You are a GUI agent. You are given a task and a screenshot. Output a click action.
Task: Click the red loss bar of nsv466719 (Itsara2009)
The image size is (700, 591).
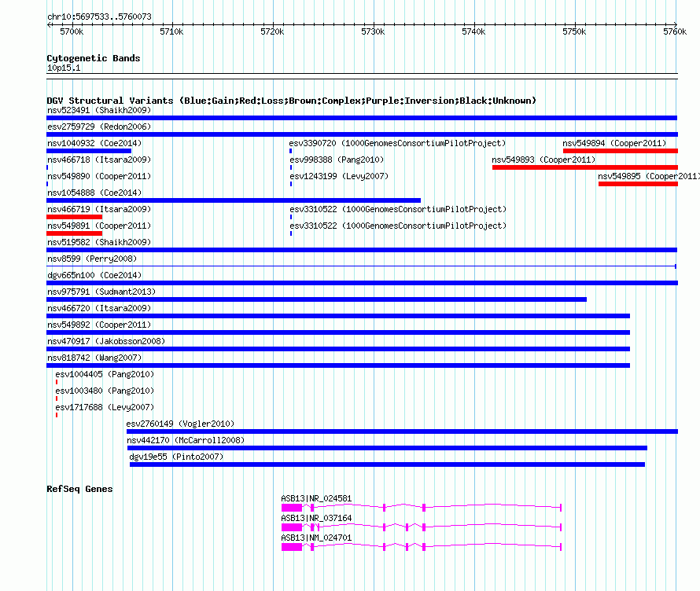click(x=75, y=217)
